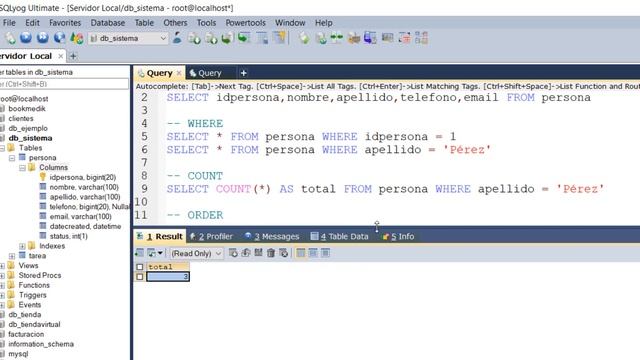Click the last toolbar icon with red squares
The height and width of the screenshot is (360, 640).
coord(421,38)
